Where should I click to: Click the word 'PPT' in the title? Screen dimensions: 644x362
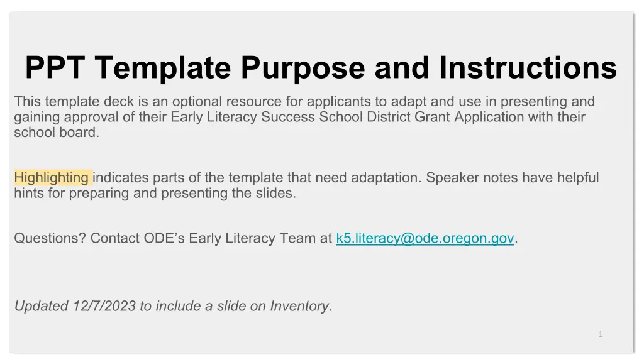(55, 68)
